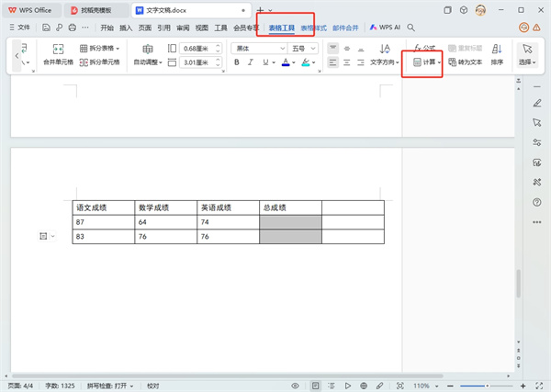The width and height of the screenshot is (551, 392).
Task: Apply highlight color with the marker icon
Action: pyautogui.click(x=306, y=62)
